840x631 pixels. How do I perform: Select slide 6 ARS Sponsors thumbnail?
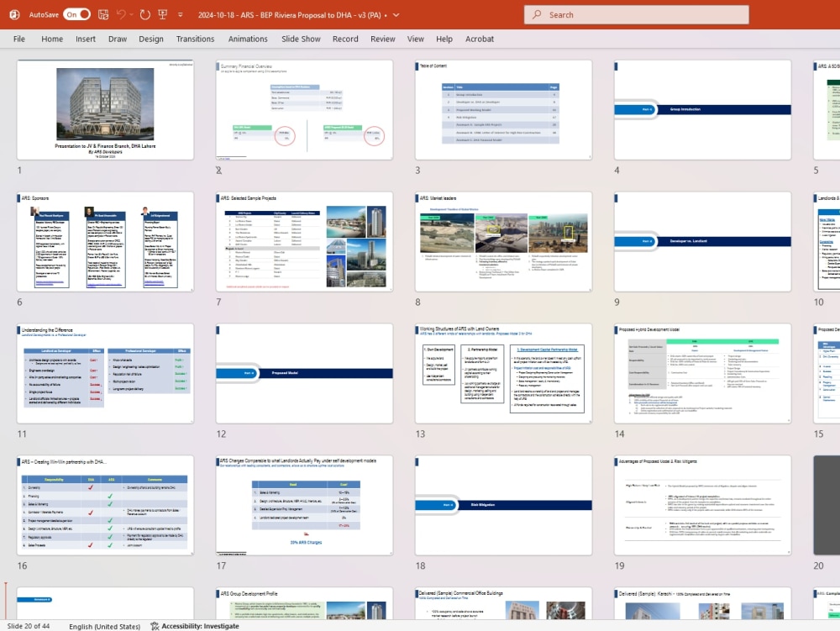pos(105,242)
